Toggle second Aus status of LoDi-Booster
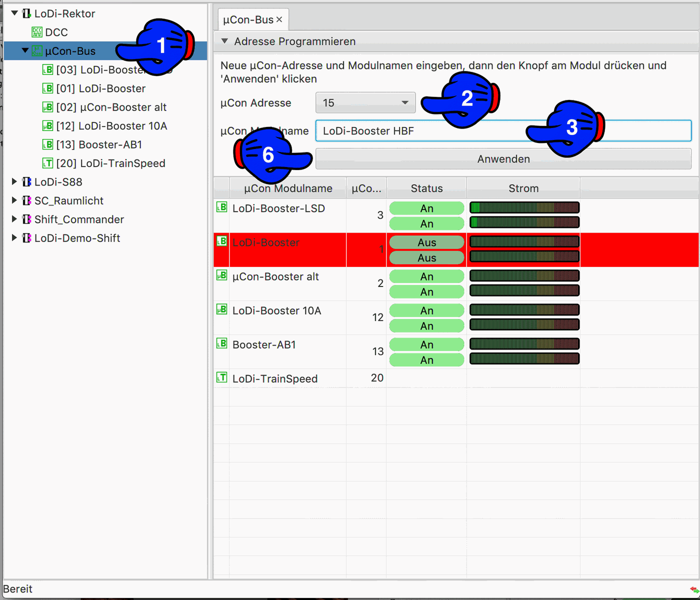 point(426,257)
